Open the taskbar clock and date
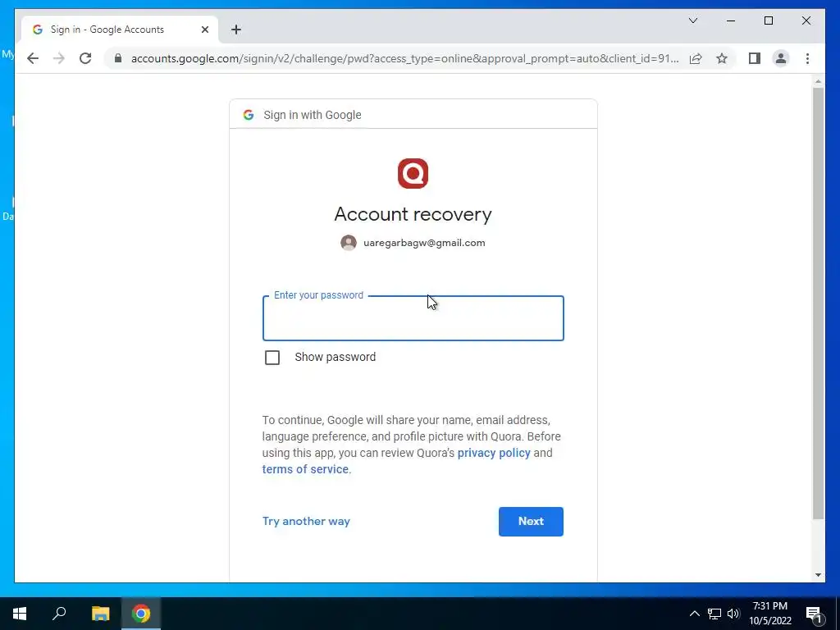 pyautogui.click(x=769, y=614)
